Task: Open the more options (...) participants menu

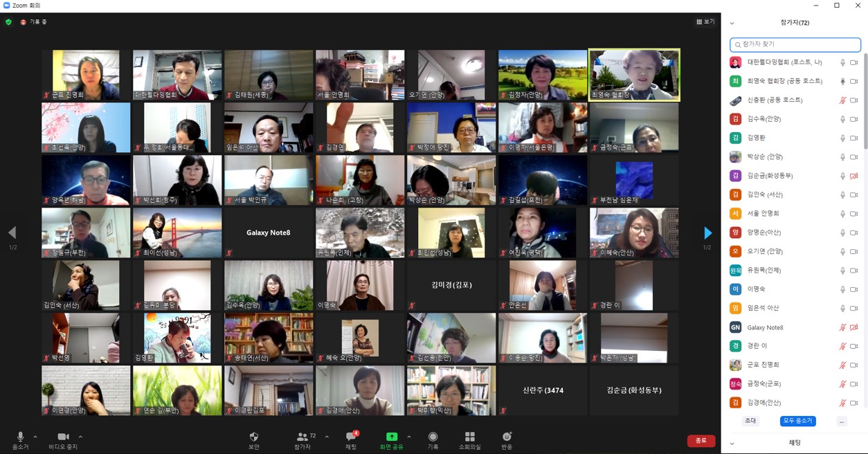Action: click(x=842, y=421)
